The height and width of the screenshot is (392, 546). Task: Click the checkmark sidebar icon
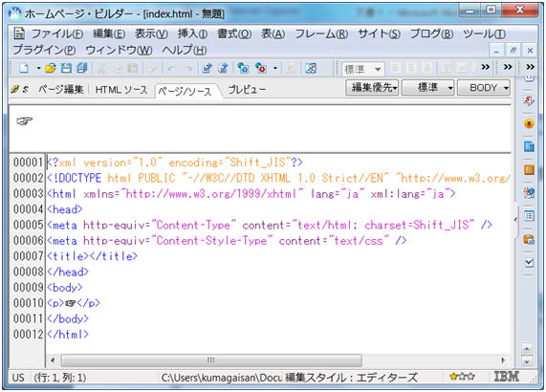click(529, 263)
